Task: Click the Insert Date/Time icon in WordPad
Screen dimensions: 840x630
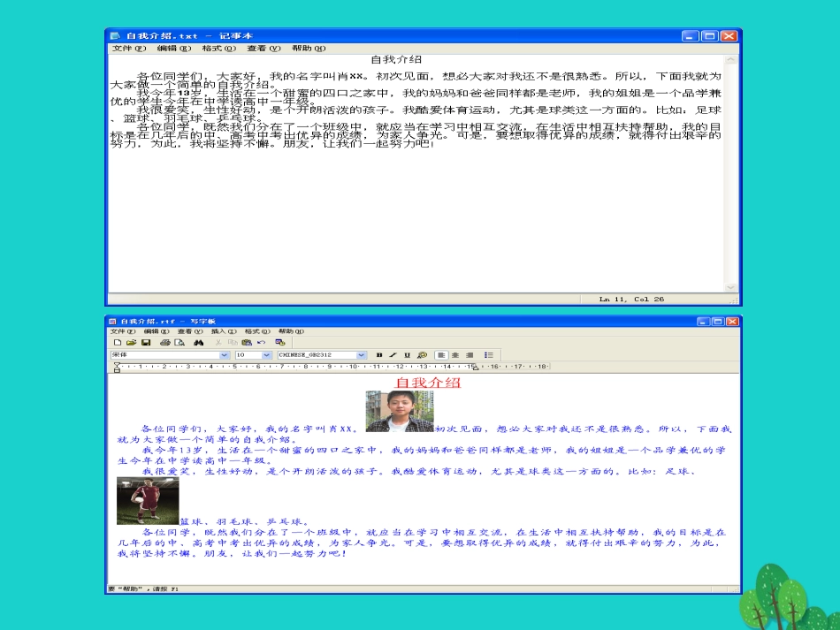Action: coord(280,343)
